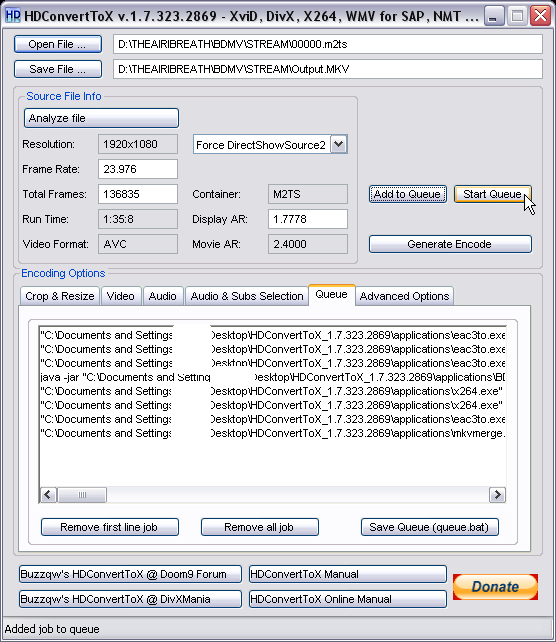Click the output path field with Output.MKV
Viewport: 556px width, 642px height.
pos(328,69)
